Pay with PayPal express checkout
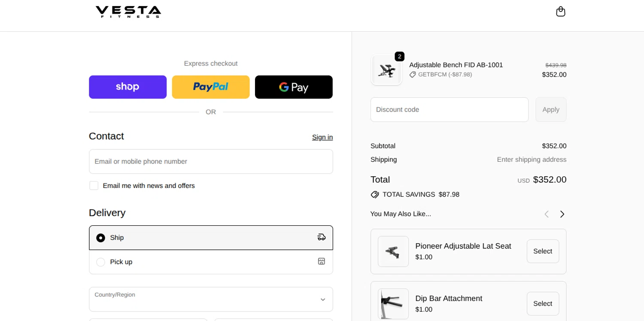Screen dimensions: 644x321 (x=211, y=87)
